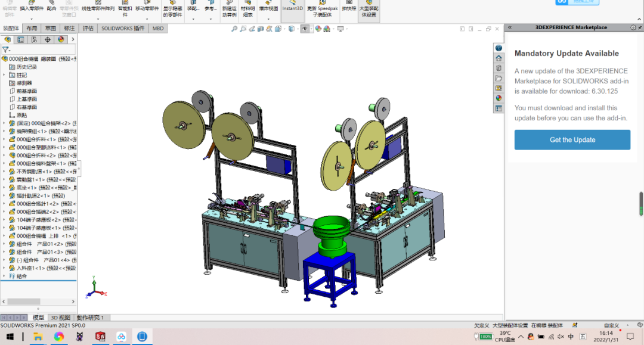Click the Zoom to Fit magnifier icon
The height and width of the screenshot is (345, 644).
click(234, 29)
